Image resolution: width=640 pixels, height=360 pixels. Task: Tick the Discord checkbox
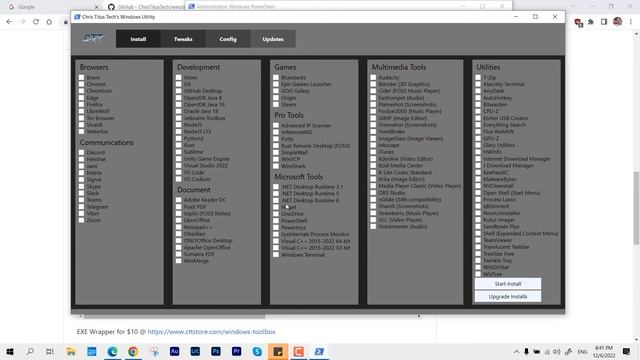coord(81,152)
